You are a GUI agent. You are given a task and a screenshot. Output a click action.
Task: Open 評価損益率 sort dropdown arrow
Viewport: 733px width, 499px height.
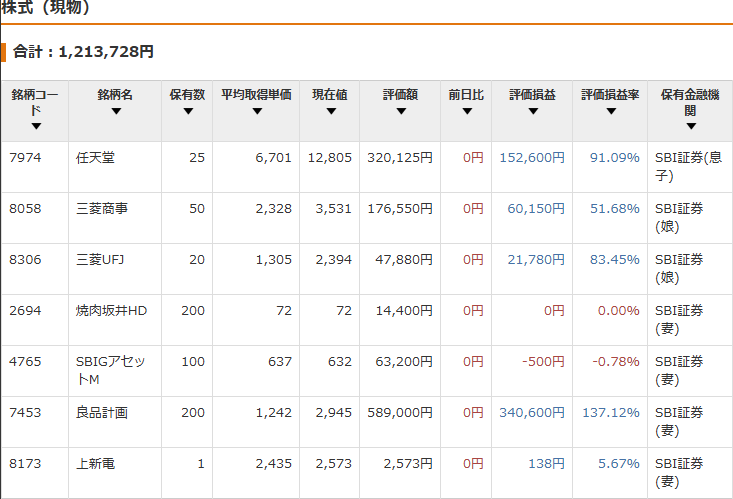tap(609, 111)
